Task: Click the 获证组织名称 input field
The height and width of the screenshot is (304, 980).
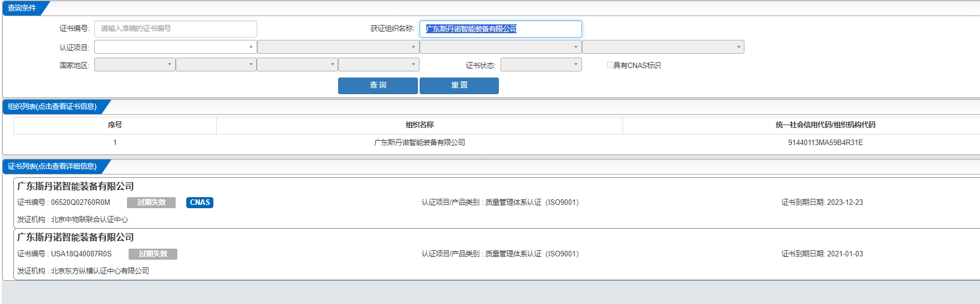Action: coord(501,29)
